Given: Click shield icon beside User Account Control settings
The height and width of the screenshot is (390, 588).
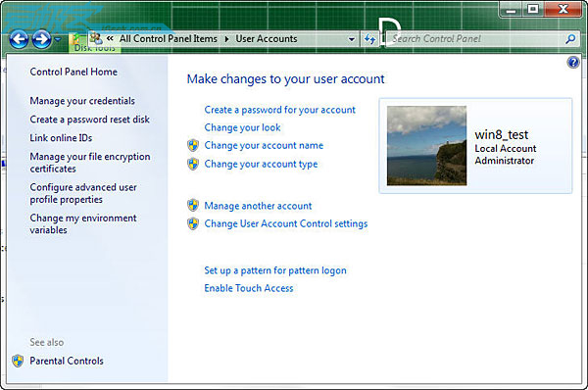Looking at the screenshot, I should coord(193,223).
